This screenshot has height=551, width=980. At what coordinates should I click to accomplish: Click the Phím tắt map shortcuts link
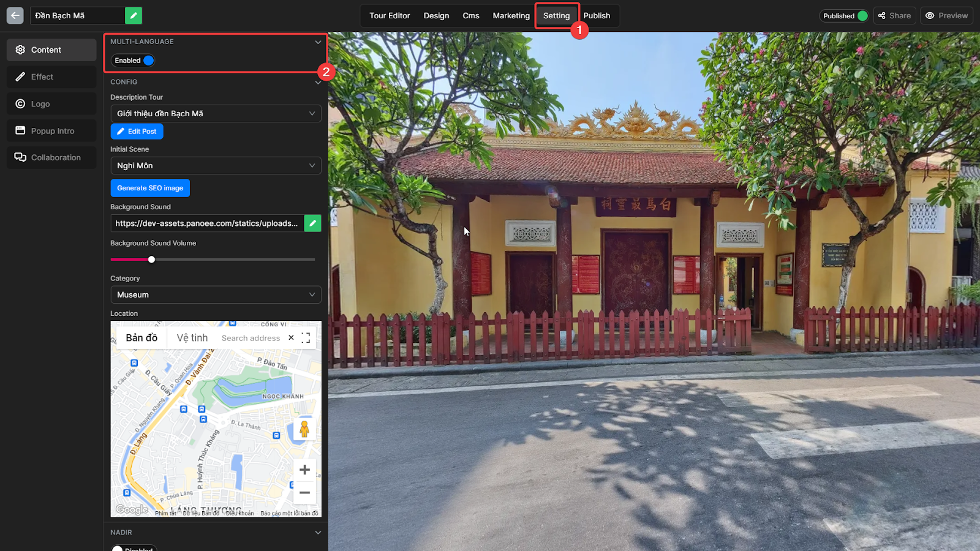pos(165,514)
